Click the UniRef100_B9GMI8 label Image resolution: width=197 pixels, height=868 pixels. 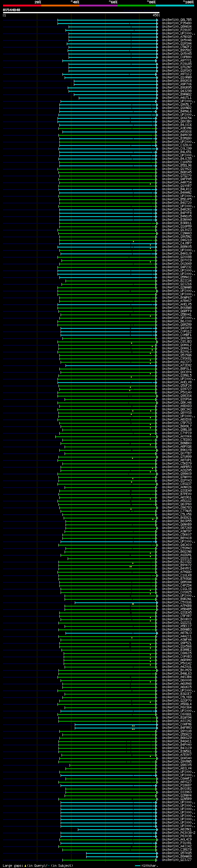177,81
